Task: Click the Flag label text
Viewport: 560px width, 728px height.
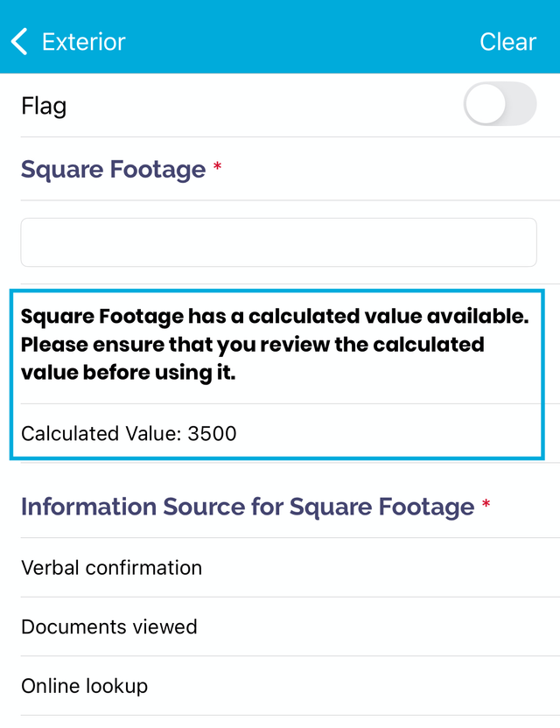Action: point(44,107)
